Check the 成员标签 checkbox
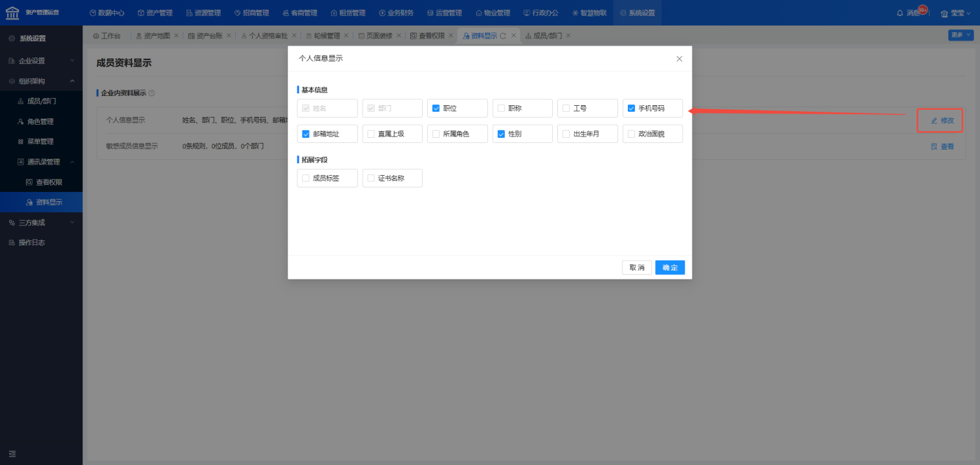 click(306, 178)
